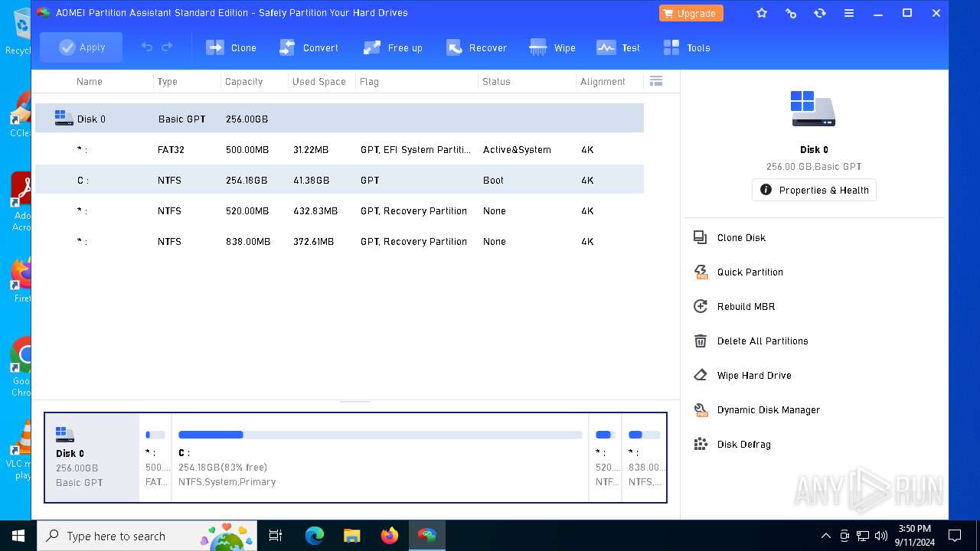The height and width of the screenshot is (551, 980).
Task: Select the Disk 0 row in list
Action: click(x=339, y=119)
